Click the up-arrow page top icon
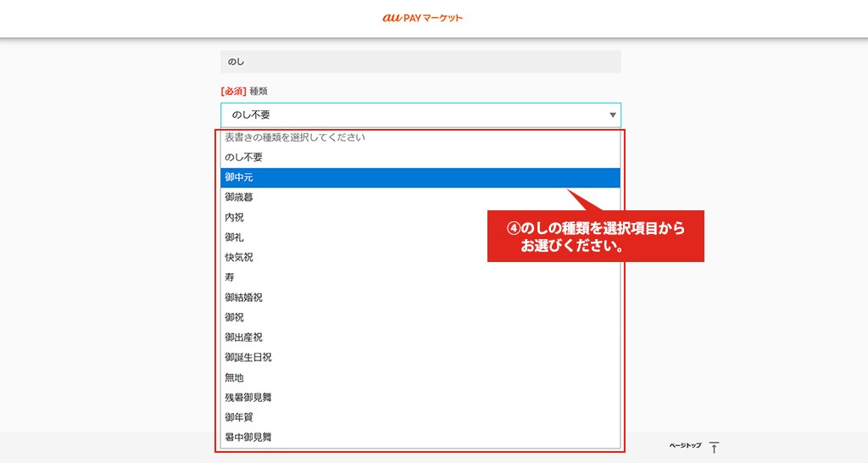The width and height of the screenshot is (868, 463). 714,447
